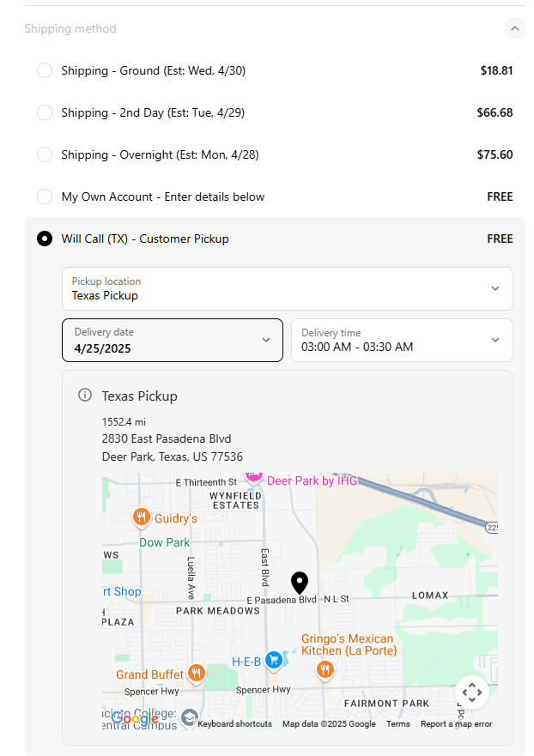Open the Delivery time dropdown
Viewport: 534px width, 756px height.
(401, 340)
